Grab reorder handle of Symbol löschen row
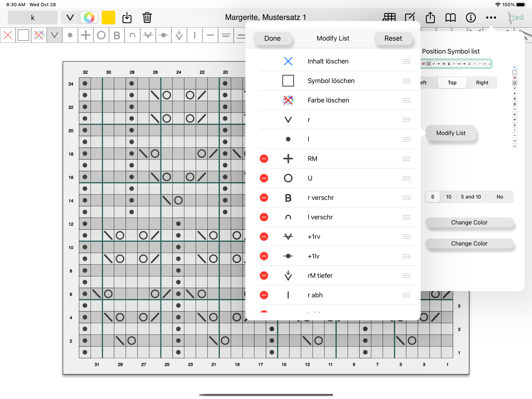The image size is (532, 399). pyautogui.click(x=406, y=81)
